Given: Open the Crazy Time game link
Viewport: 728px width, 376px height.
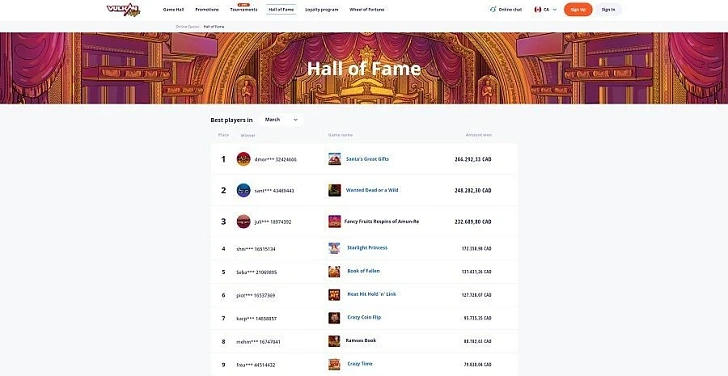Looking at the screenshot, I should [x=360, y=364].
